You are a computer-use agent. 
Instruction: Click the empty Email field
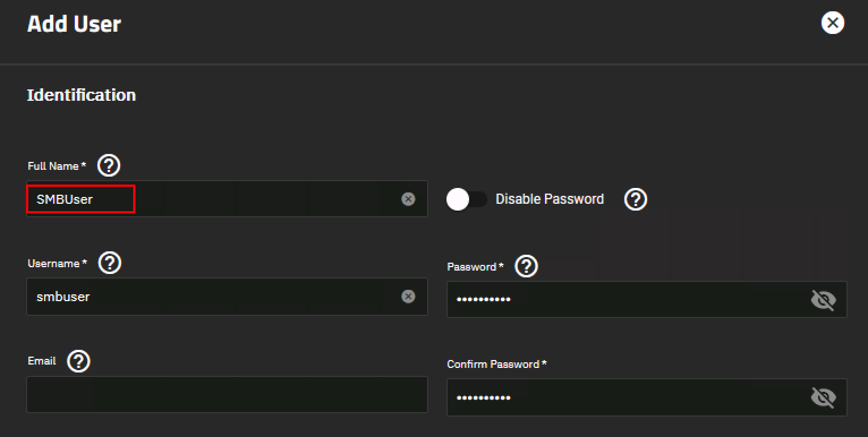[227, 395]
